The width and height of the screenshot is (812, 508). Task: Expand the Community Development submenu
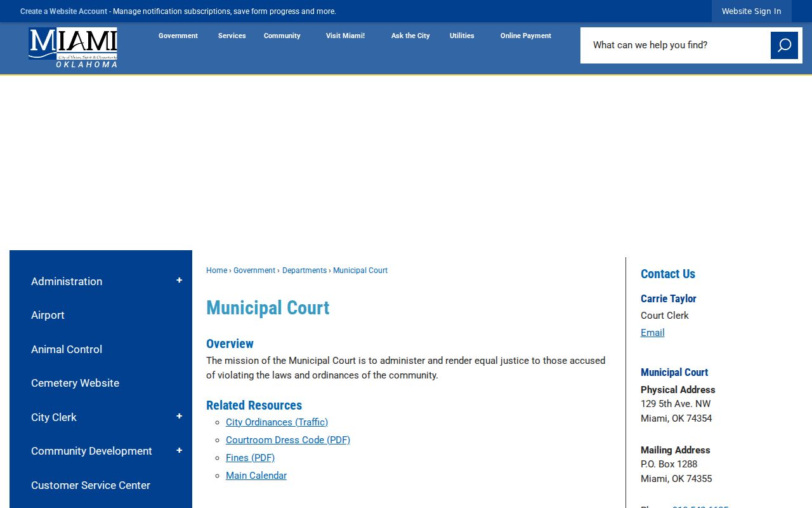[179, 451]
